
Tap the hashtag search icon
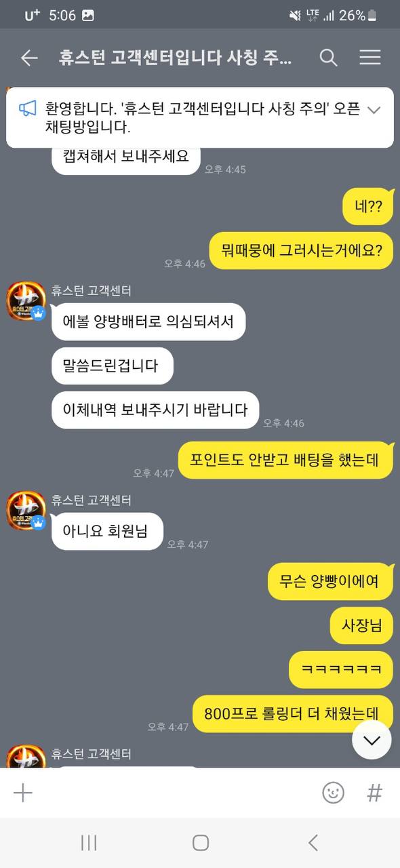point(374,793)
